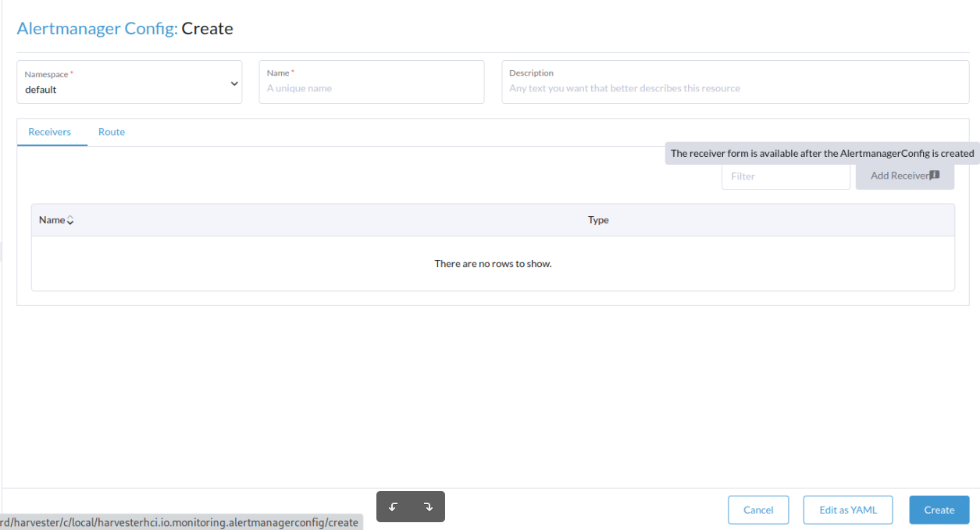The height and width of the screenshot is (530, 980).
Task: Sort table by Name column arrows
Action: tap(70, 221)
